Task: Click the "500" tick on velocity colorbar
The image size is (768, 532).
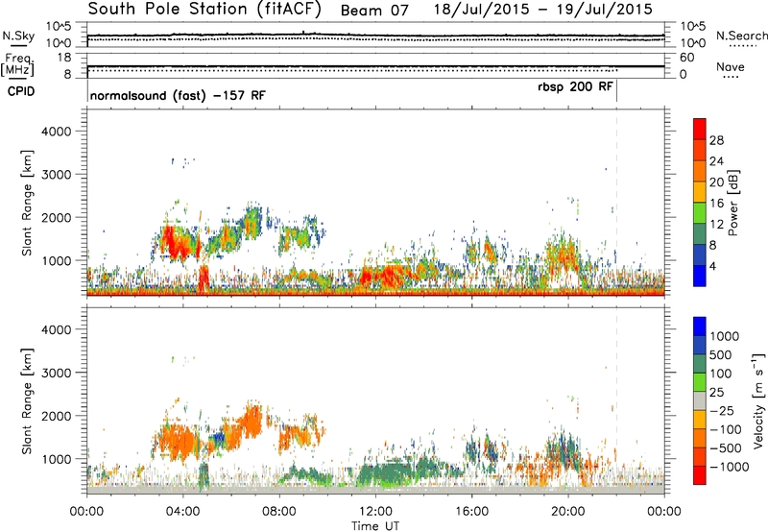Action: tap(723, 355)
